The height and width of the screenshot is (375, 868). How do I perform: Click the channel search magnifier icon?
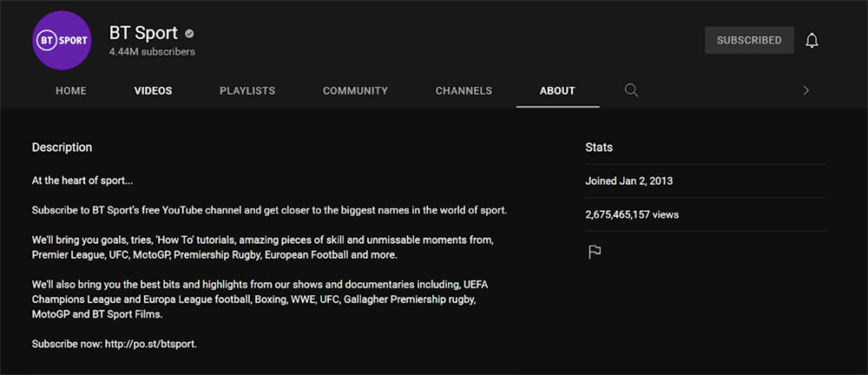[x=632, y=90]
